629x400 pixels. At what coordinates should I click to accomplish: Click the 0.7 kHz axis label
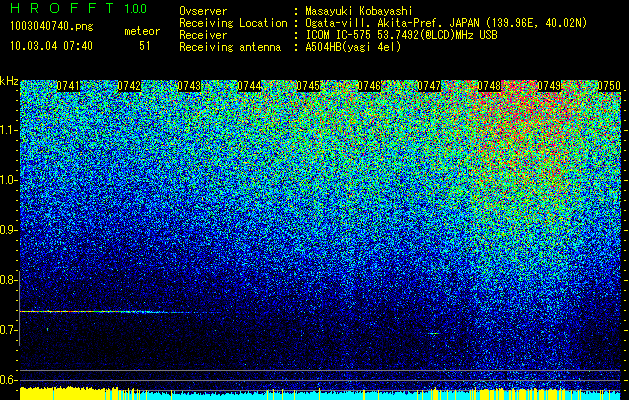coord(7,330)
